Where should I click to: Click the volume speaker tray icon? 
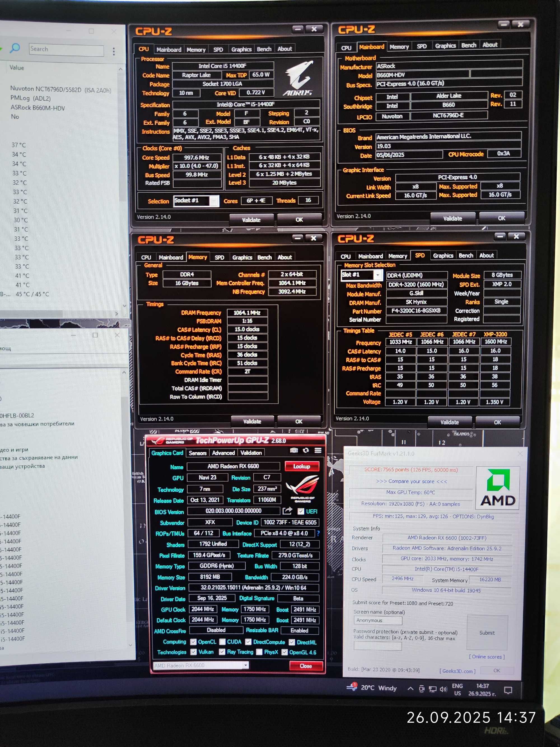coord(443,689)
